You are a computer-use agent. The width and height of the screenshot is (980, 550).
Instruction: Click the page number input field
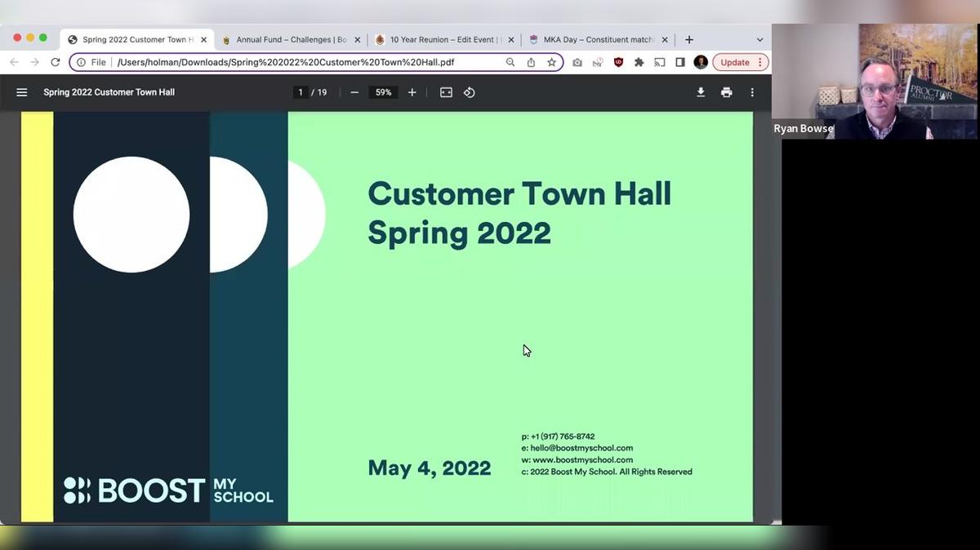coord(301,92)
